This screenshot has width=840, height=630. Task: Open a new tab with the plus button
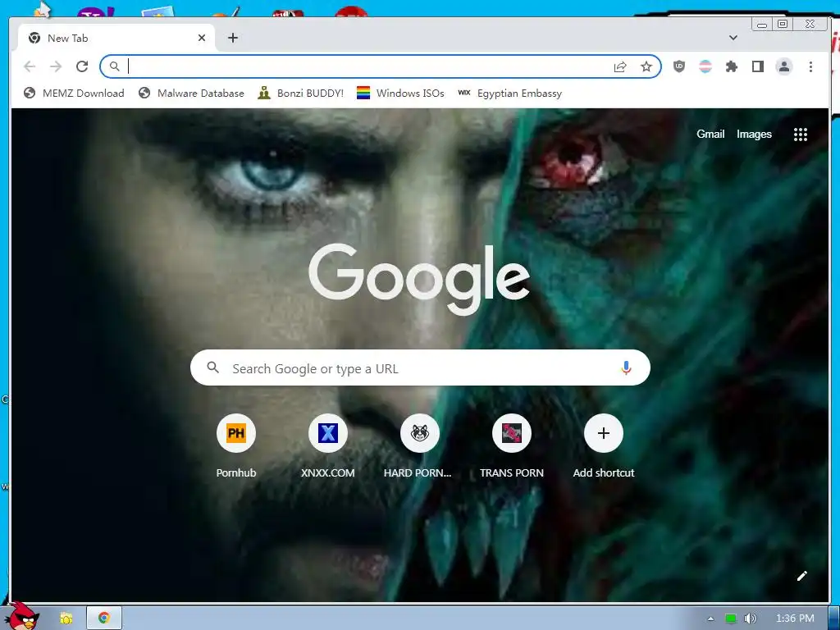point(232,38)
